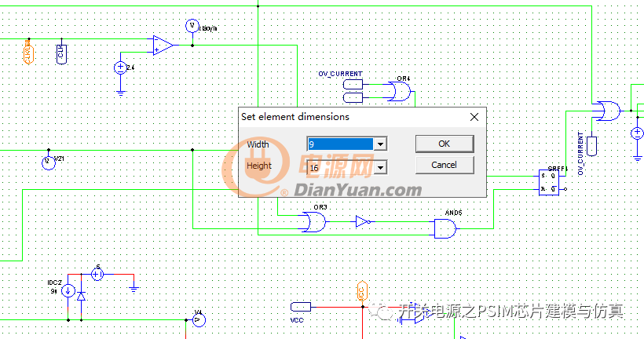This screenshot has width=644, height=339.
Task: Select the VZ1 voltage probe
Action: (x=49, y=163)
